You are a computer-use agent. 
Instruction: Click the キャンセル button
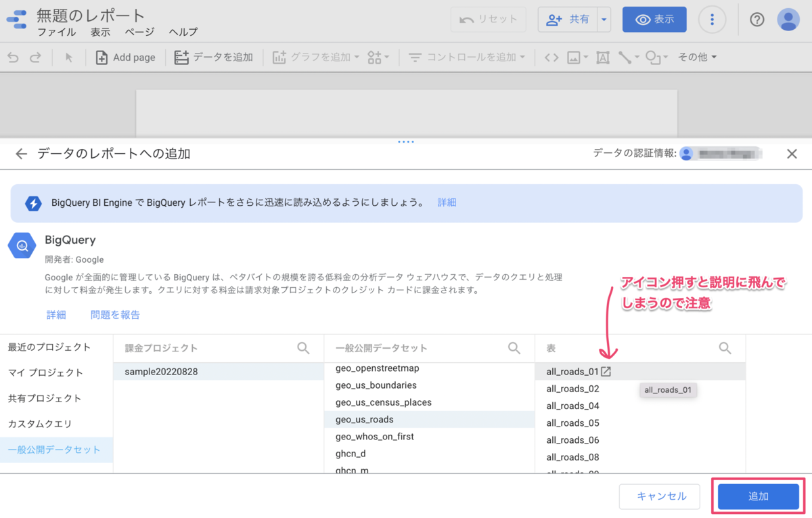[661, 496]
